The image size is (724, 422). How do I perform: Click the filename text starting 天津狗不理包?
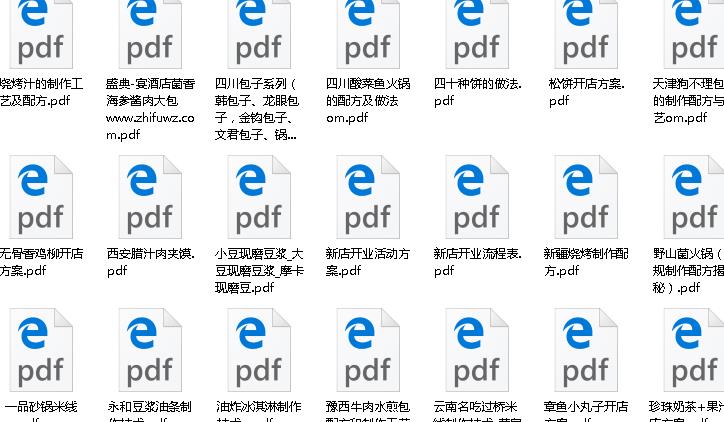click(x=688, y=101)
